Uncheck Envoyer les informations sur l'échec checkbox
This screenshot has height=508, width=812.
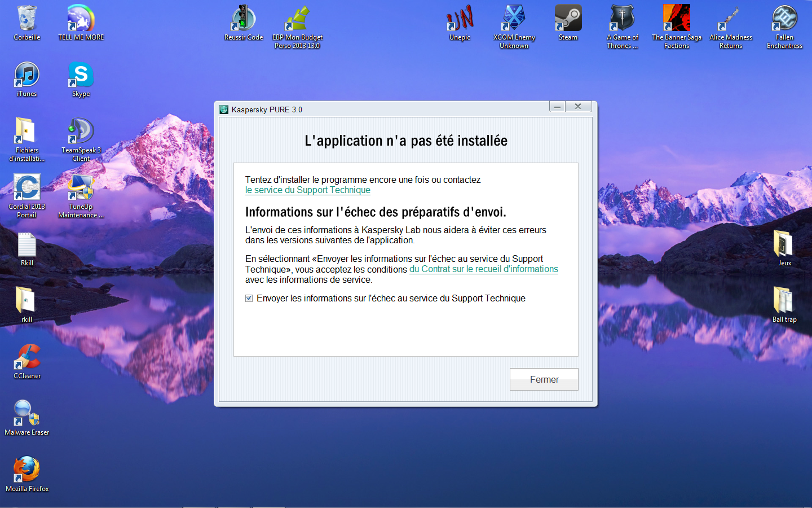249,298
